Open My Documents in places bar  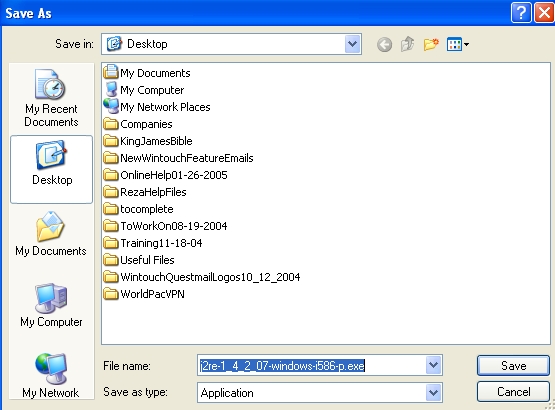(x=51, y=234)
